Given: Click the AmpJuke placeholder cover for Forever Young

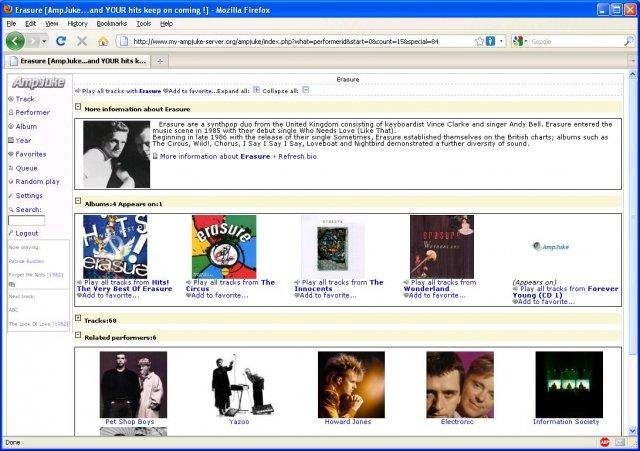Looking at the screenshot, I should tap(551, 247).
